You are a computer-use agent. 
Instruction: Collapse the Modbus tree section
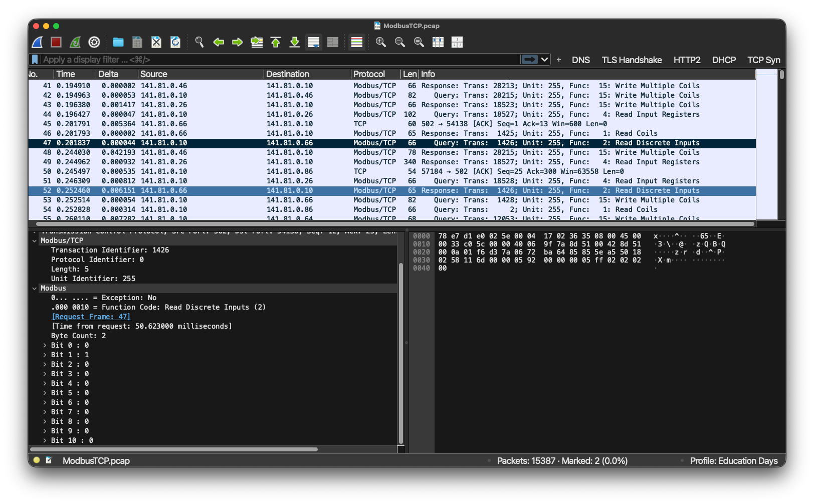(x=35, y=289)
